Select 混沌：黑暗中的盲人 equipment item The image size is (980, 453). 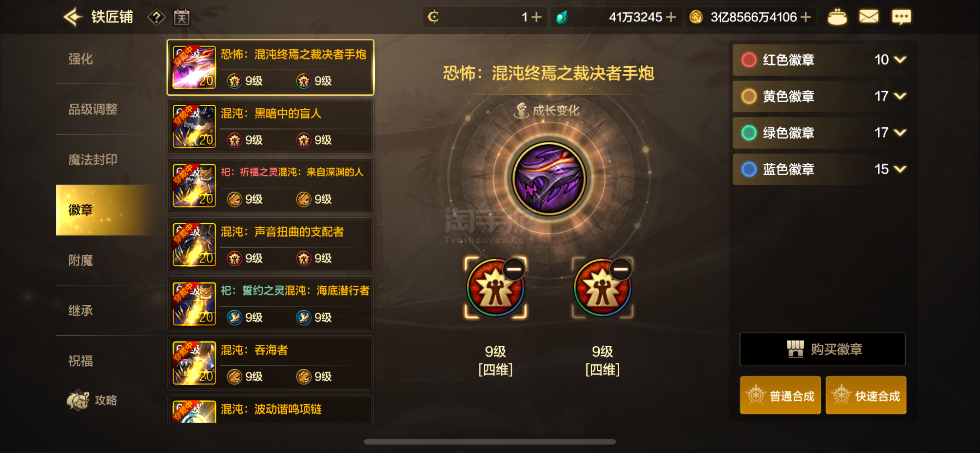tap(271, 127)
